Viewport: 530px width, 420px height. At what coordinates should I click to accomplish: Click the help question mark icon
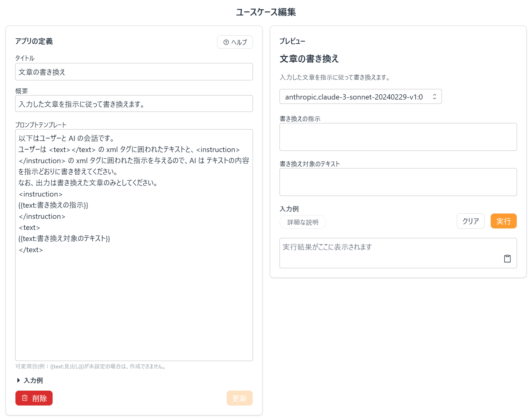point(226,42)
